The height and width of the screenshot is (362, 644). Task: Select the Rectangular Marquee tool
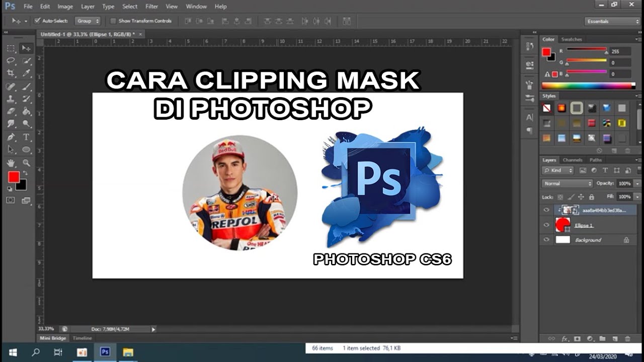11,48
